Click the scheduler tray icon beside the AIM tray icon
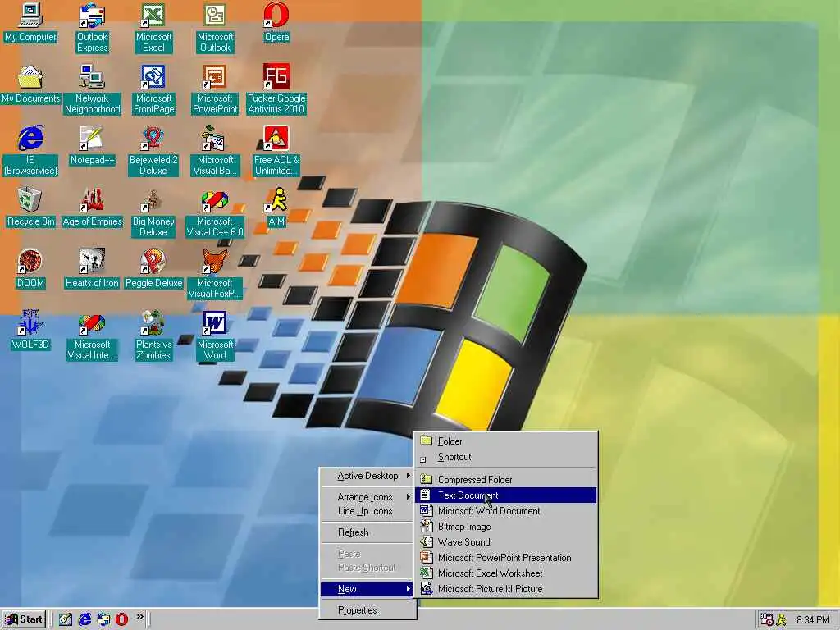This screenshot has height=630, width=840. tap(767, 620)
